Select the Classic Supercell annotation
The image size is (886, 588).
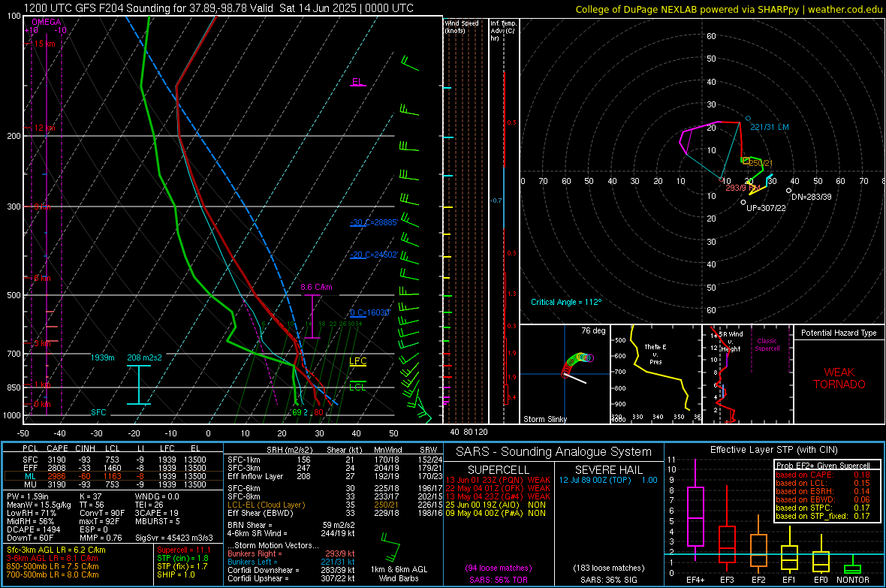coord(767,345)
